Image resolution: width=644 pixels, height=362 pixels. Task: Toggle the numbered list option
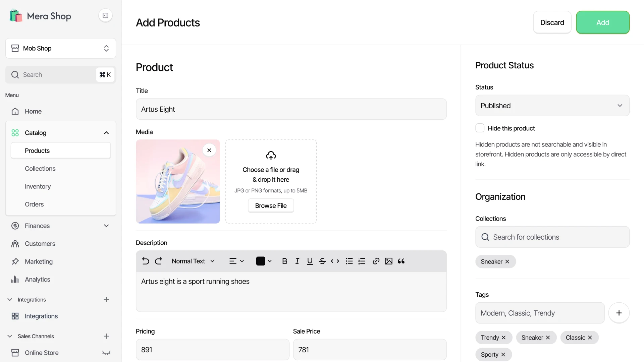click(x=362, y=261)
